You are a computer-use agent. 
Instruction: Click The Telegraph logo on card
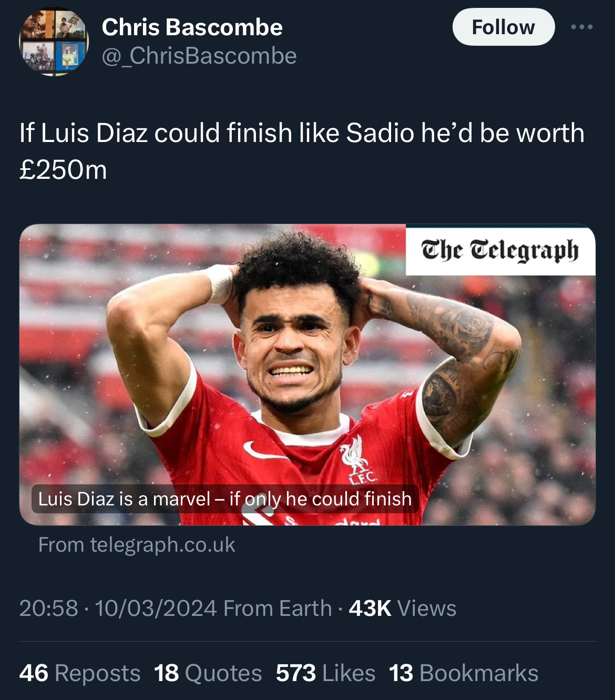pos(500,250)
